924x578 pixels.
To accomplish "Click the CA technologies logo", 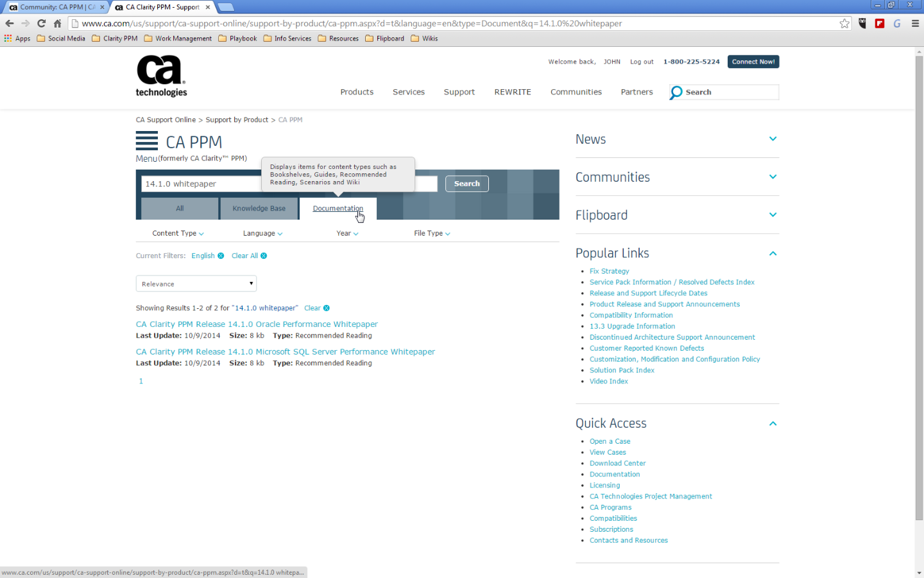I will [161, 76].
